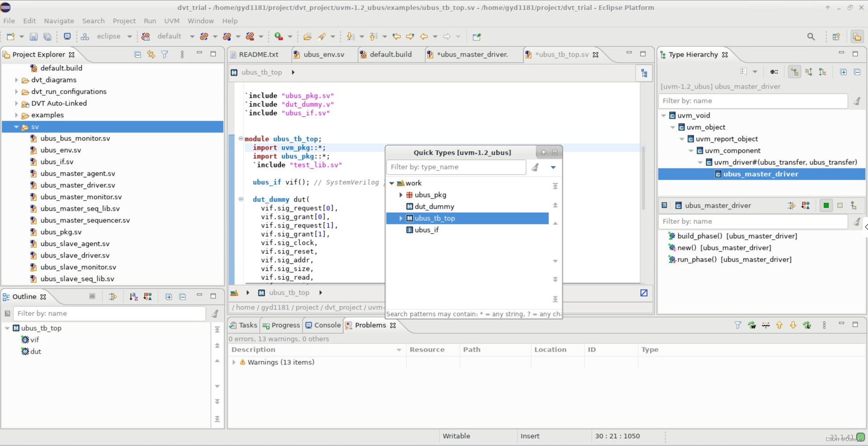
Task: Click the Outline filter input field
Action: tap(109, 314)
